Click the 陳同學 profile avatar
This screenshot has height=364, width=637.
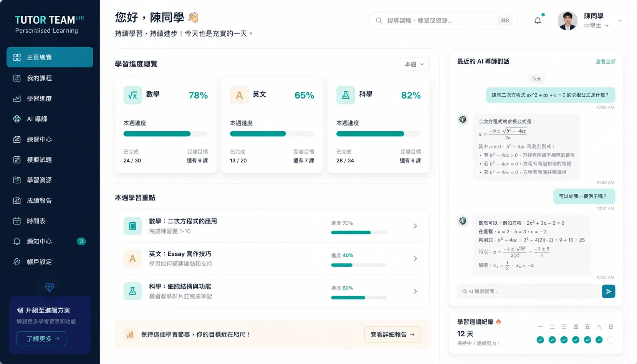click(x=567, y=20)
